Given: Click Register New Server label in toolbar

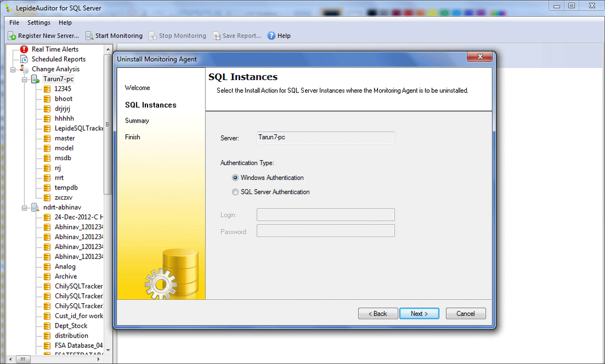Looking at the screenshot, I should click(x=49, y=36).
